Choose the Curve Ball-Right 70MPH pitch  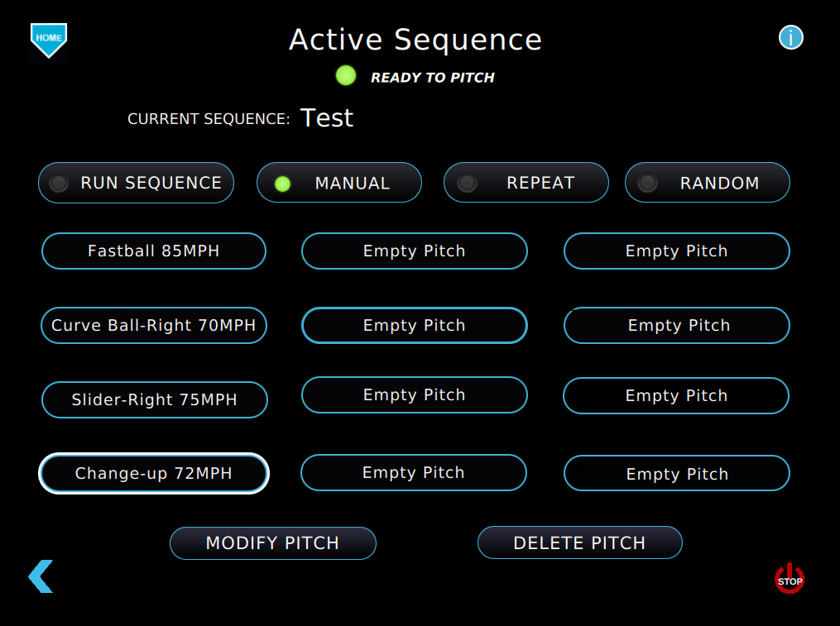coord(154,325)
